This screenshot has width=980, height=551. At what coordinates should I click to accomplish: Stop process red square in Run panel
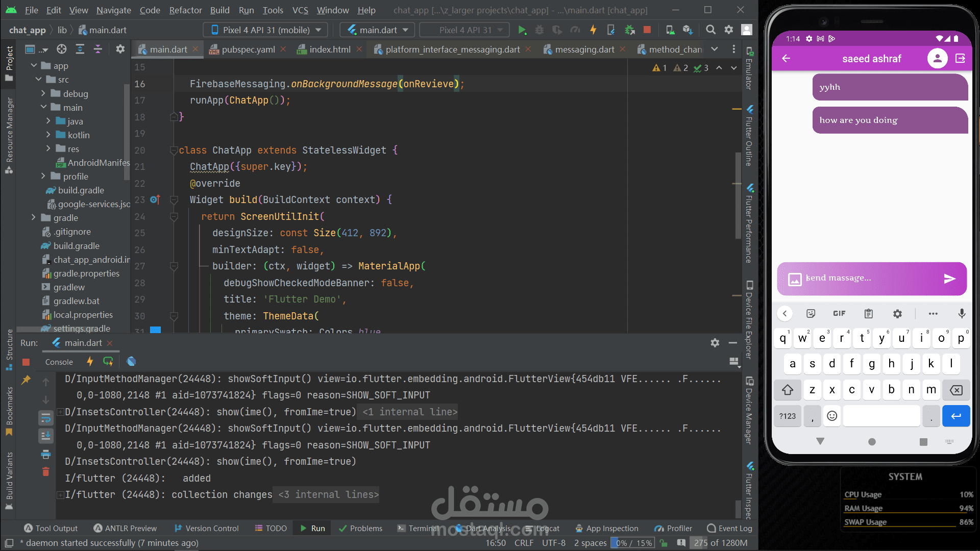tap(26, 362)
